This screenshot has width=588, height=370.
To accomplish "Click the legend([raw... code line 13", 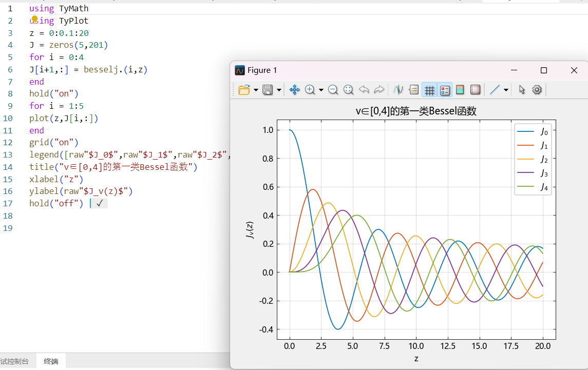I will click(129, 155).
